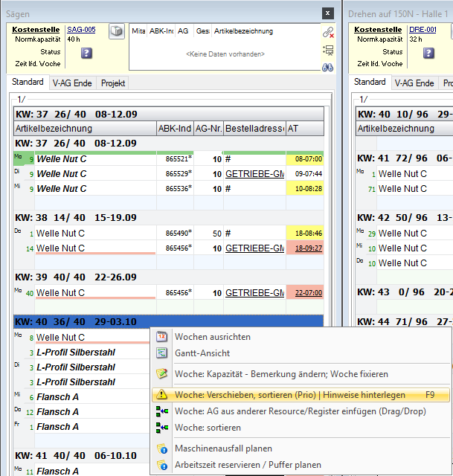
Task: Click the status help icon in Drehen panel
Action: [429, 53]
